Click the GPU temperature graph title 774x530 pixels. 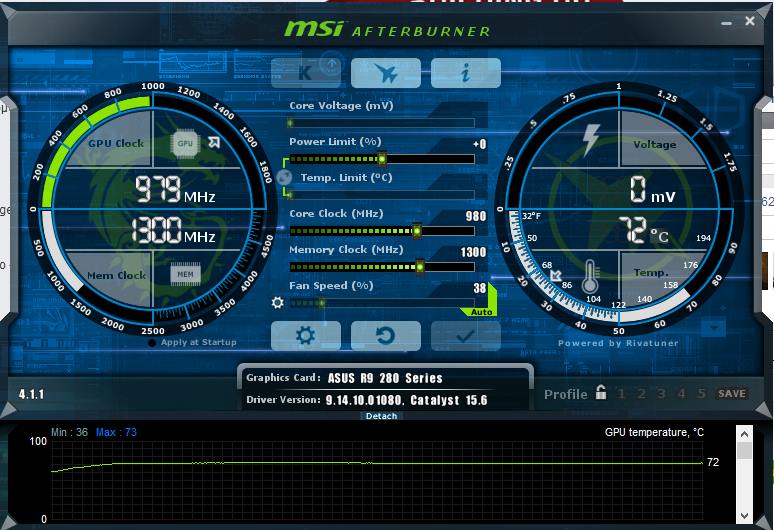click(x=654, y=432)
